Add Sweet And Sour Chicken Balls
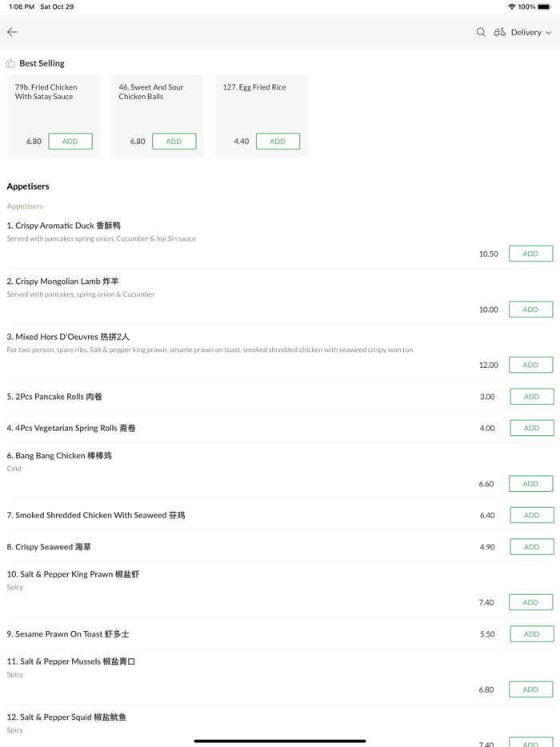Viewport: 560px width, 747px height. point(174,142)
